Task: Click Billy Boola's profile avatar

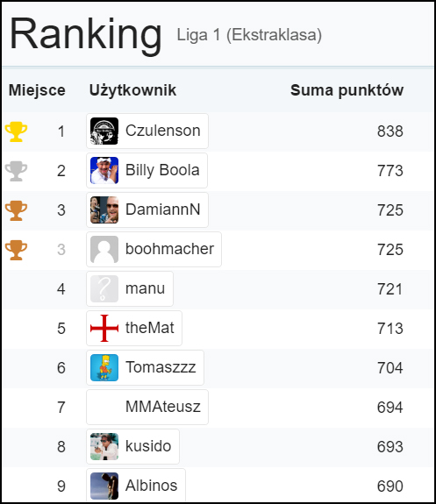Action: [x=104, y=170]
